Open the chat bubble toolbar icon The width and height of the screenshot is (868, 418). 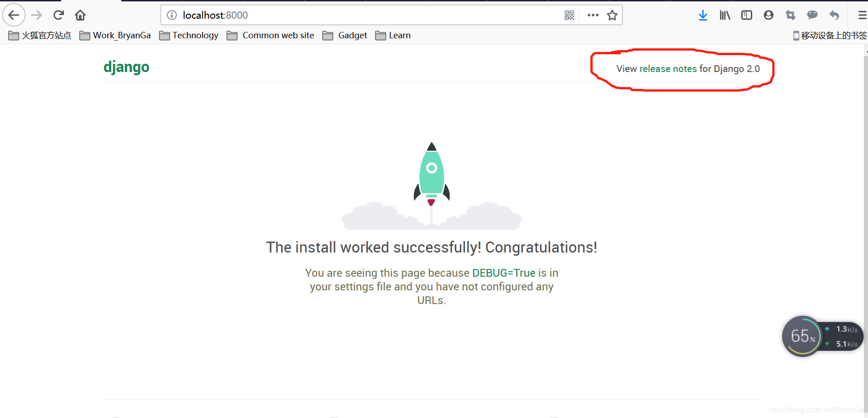point(812,15)
